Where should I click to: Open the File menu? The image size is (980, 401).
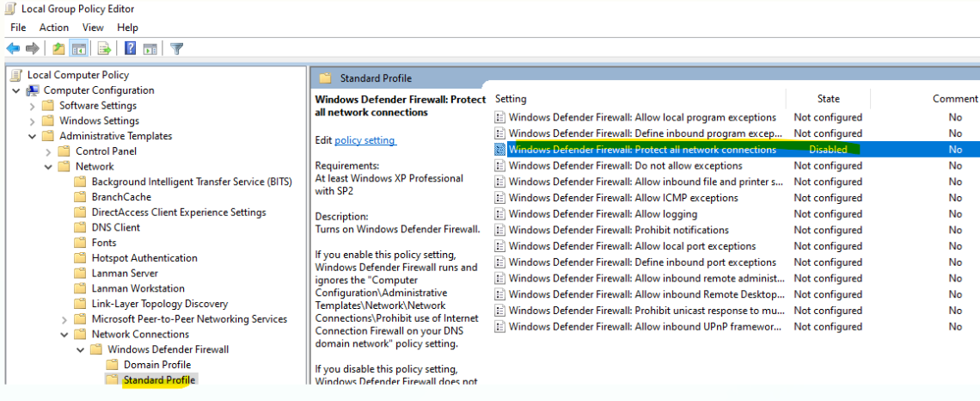click(x=18, y=28)
